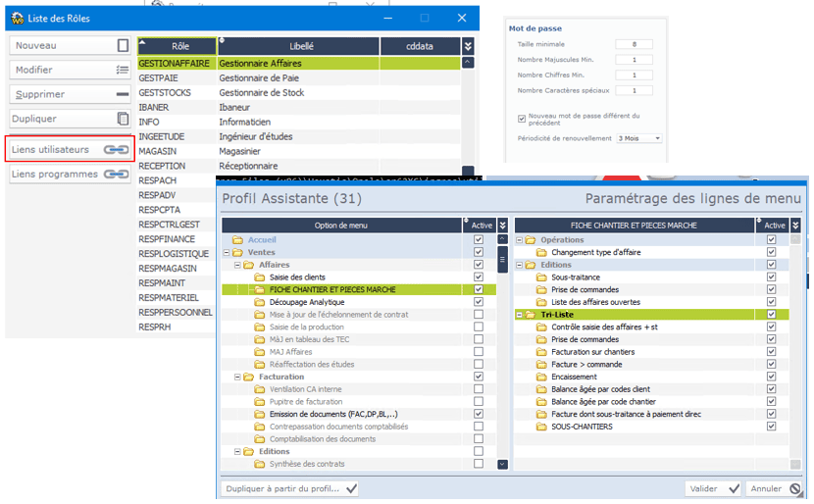This screenshot has height=504, width=814.
Task: Click the copy icon on Dupliquer
Action: pyautogui.click(x=123, y=119)
